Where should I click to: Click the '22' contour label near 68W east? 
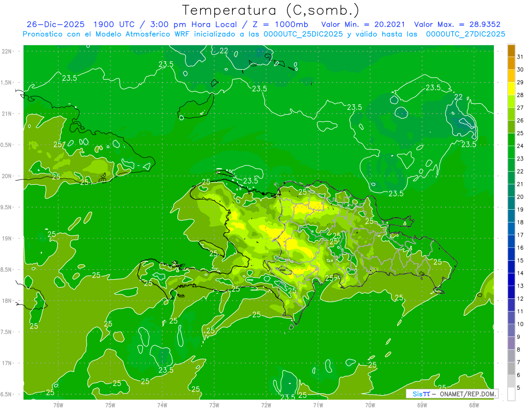point(458,97)
